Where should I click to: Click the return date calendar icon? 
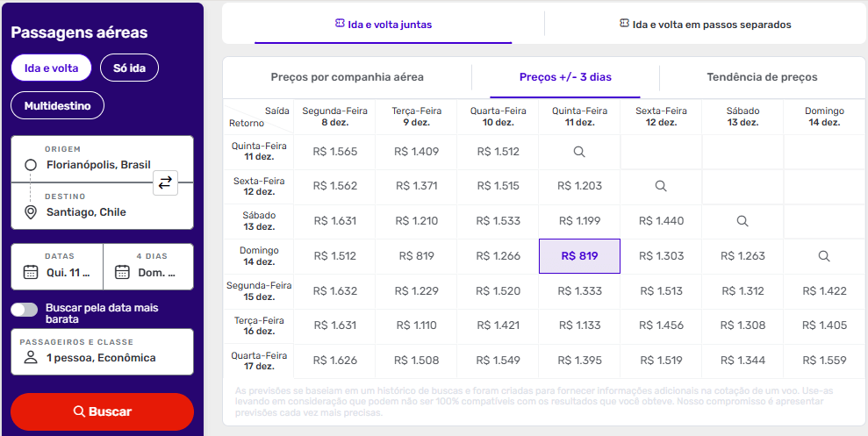122,272
